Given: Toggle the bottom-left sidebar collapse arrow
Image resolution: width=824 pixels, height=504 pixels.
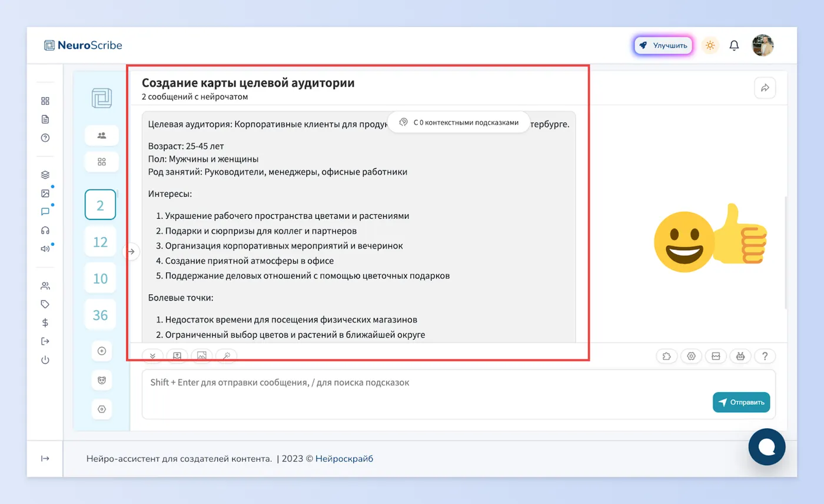Looking at the screenshot, I should 45,459.
